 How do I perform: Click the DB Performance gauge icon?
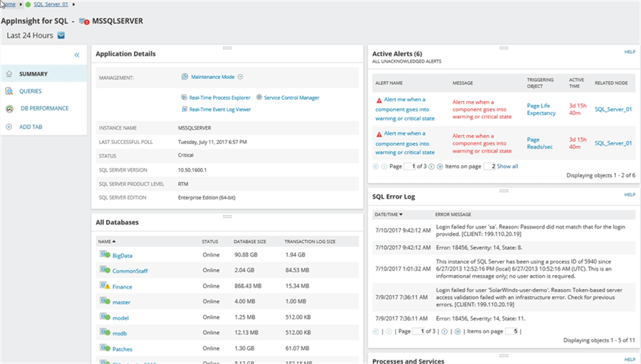pos(9,109)
